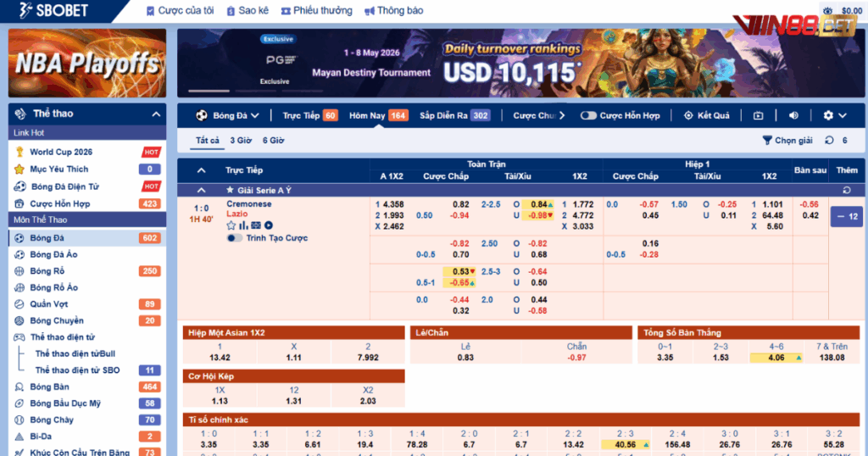Refresh Giải Serie A Ý league row
The width and height of the screenshot is (868, 456).
coord(847,191)
